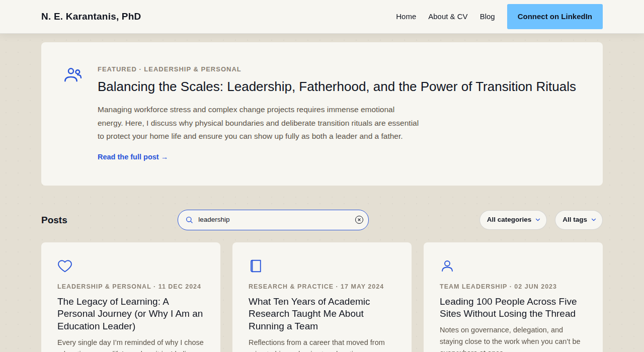
Task: Clear the search field with the X icon
Action: (x=359, y=220)
